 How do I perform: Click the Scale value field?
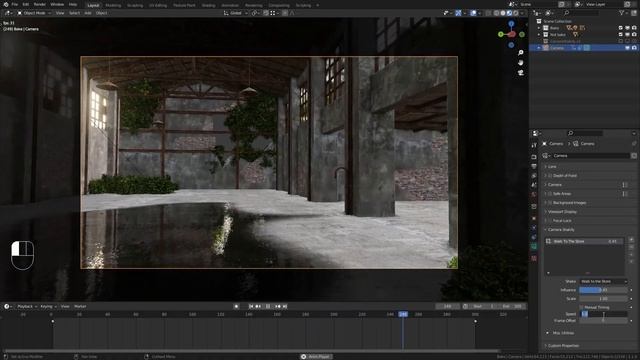coord(603,299)
